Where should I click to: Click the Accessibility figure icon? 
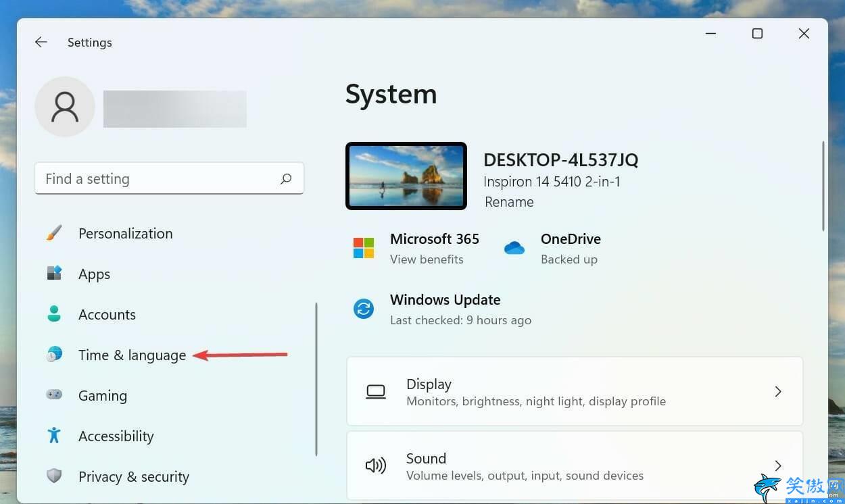tap(54, 436)
